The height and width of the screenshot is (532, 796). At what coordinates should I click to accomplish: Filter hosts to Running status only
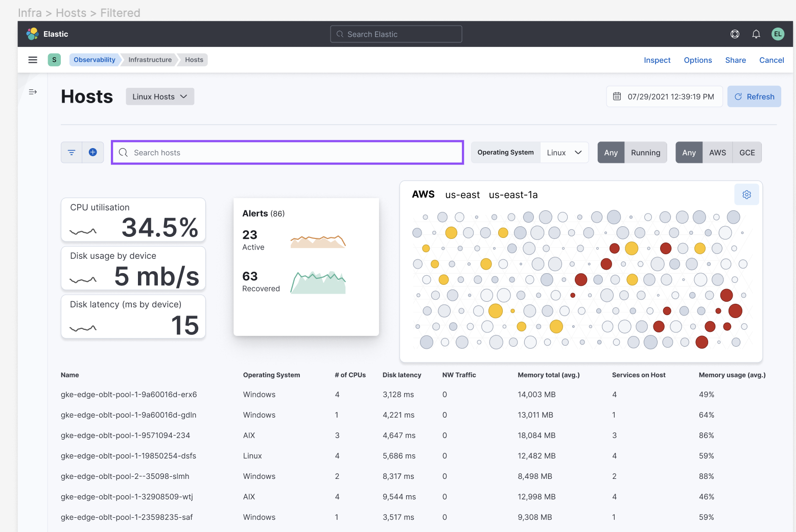[645, 152]
